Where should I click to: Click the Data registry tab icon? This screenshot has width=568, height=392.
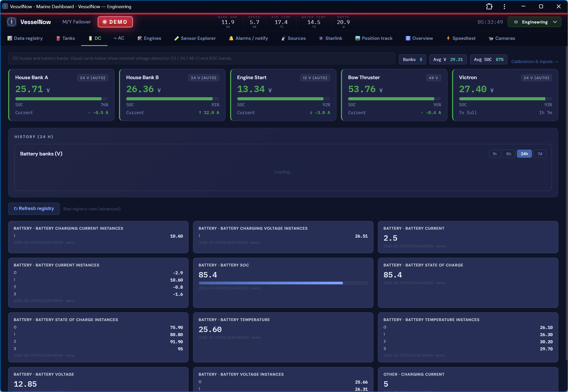[10, 38]
